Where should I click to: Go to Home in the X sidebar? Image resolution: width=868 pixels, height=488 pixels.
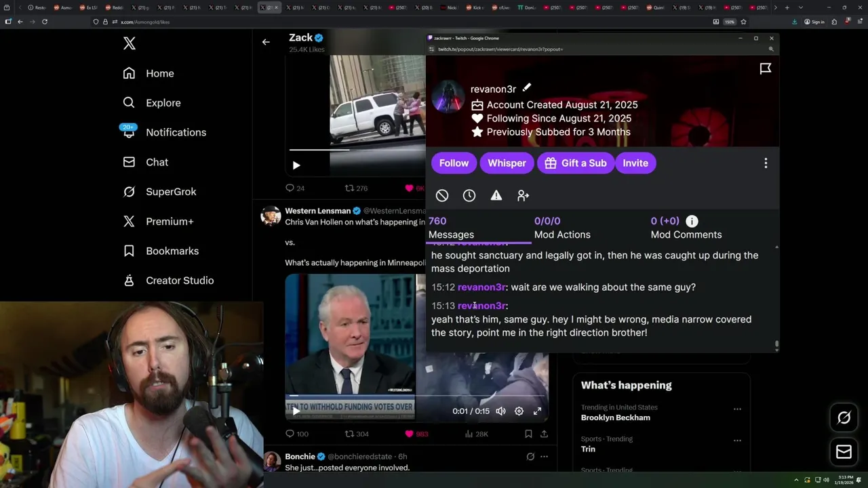pyautogui.click(x=149, y=73)
